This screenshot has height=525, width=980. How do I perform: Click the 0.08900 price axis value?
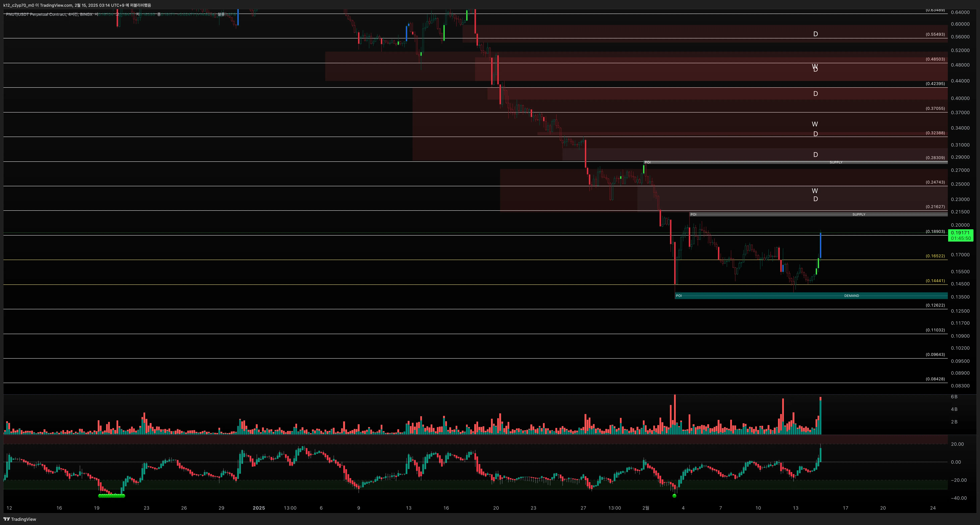tap(960, 373)
